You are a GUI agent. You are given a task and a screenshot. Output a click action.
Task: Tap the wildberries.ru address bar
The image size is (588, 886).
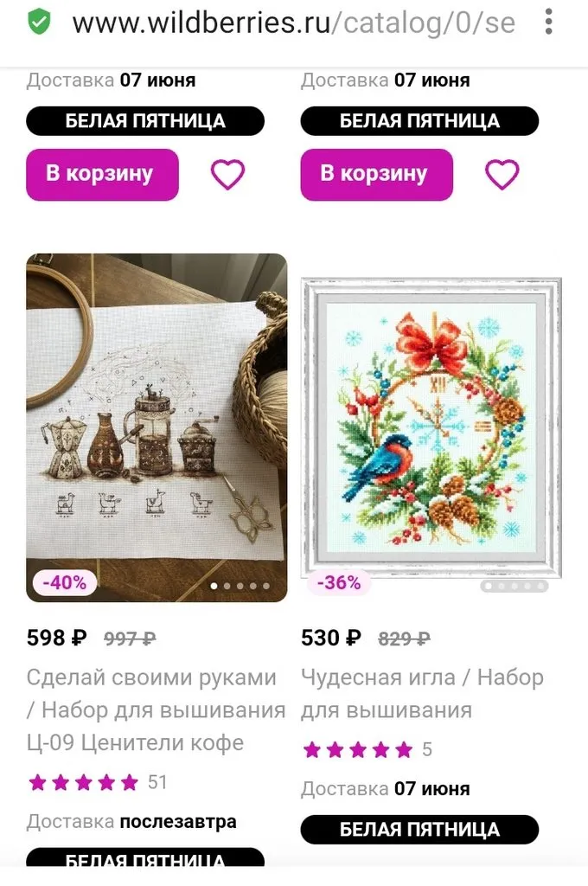coord(294,22)
